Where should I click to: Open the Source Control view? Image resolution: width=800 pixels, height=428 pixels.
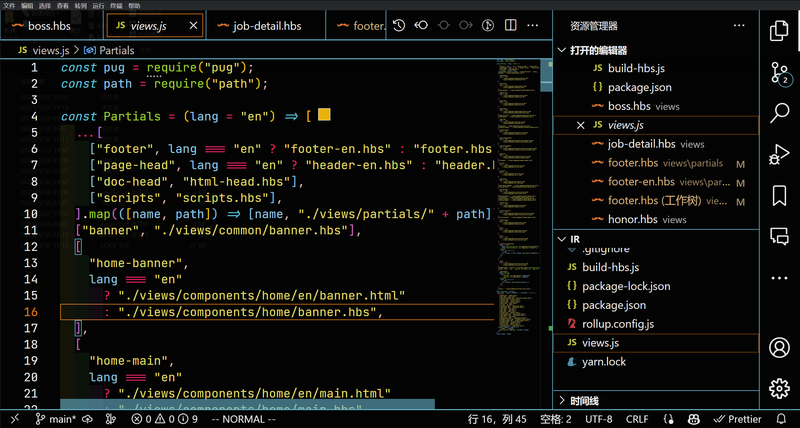(x=779, y=73)
